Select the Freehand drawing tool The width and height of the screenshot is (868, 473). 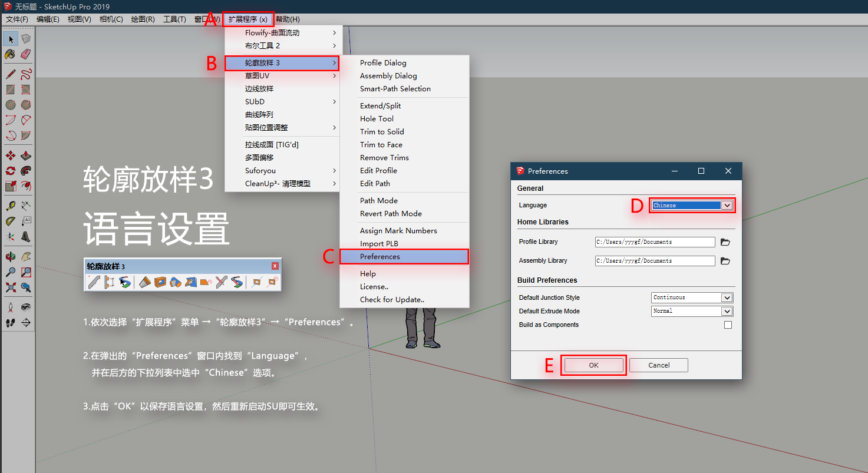click(25, 74)
